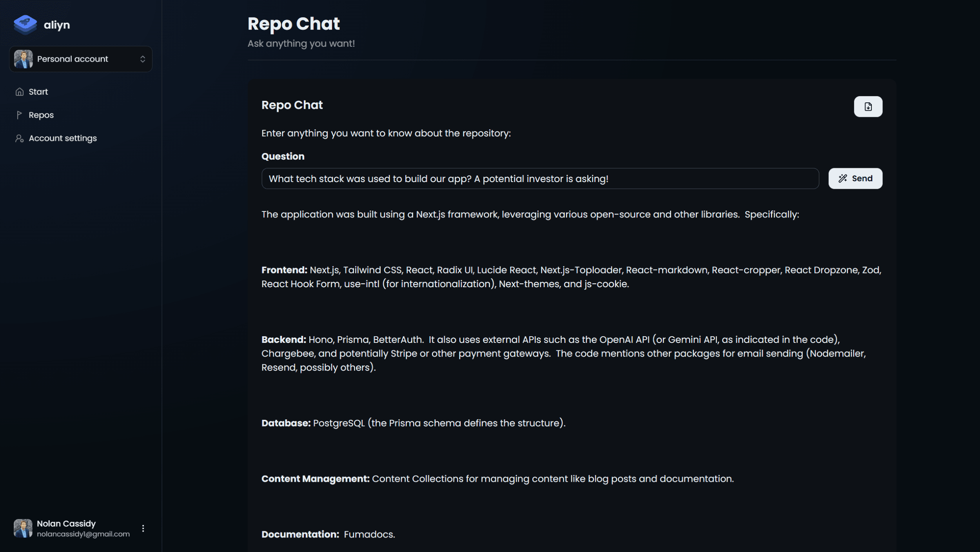Focus the Question input field

pos(540,179)
